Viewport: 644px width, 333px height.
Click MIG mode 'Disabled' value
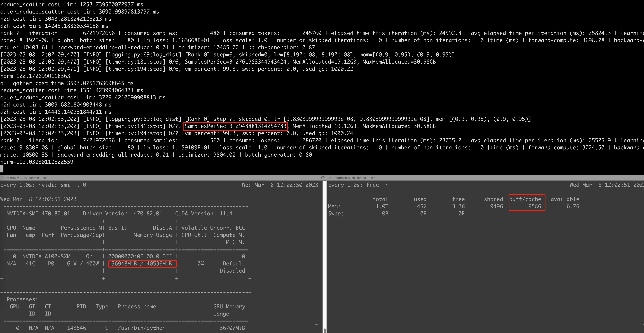coord(232,271)
